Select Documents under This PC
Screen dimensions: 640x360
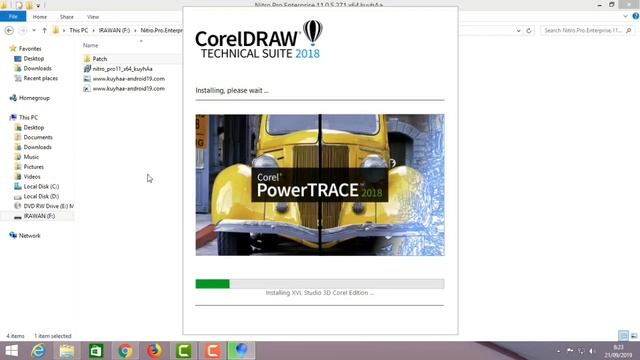coord(38,138)
